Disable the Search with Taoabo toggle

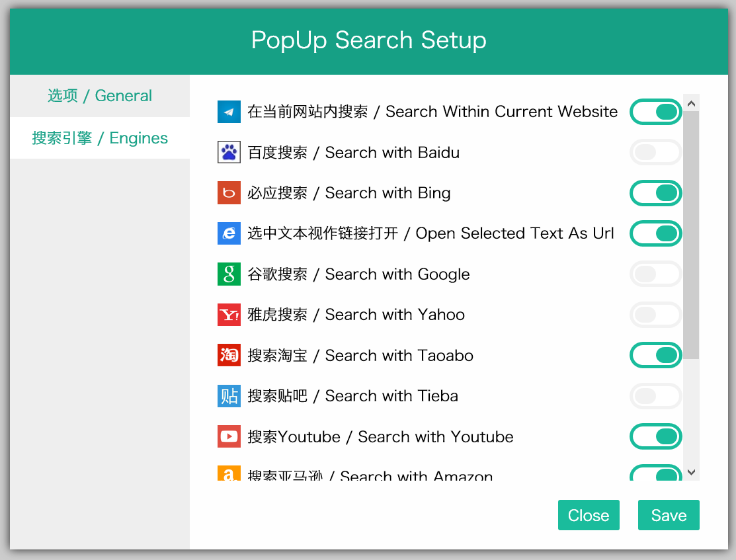[656, 355]
